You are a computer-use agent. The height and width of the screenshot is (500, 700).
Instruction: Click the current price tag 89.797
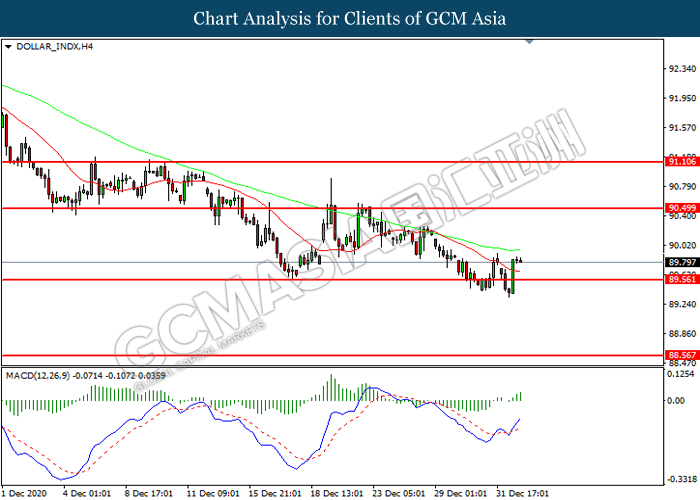[682, 262]
